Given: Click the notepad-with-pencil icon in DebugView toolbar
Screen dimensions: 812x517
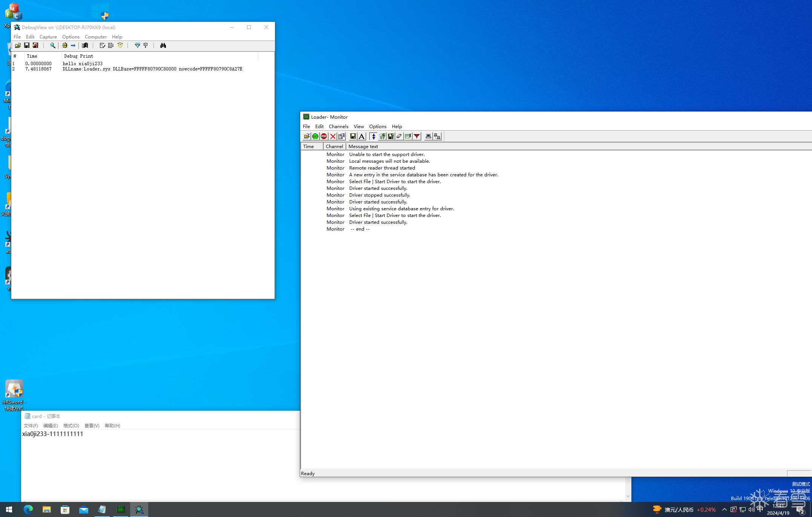Looking at the screenshot, I should click(x=102, y=46).
